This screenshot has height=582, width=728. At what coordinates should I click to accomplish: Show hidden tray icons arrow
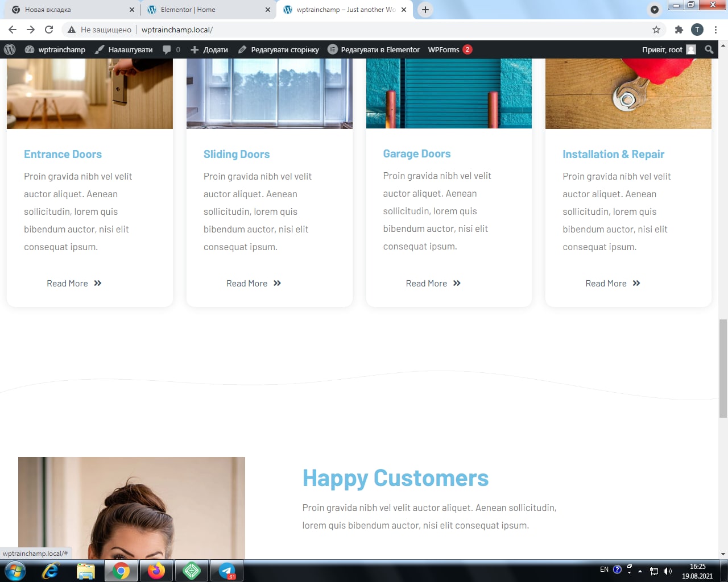pyautogui.click(x=640, y=571)
